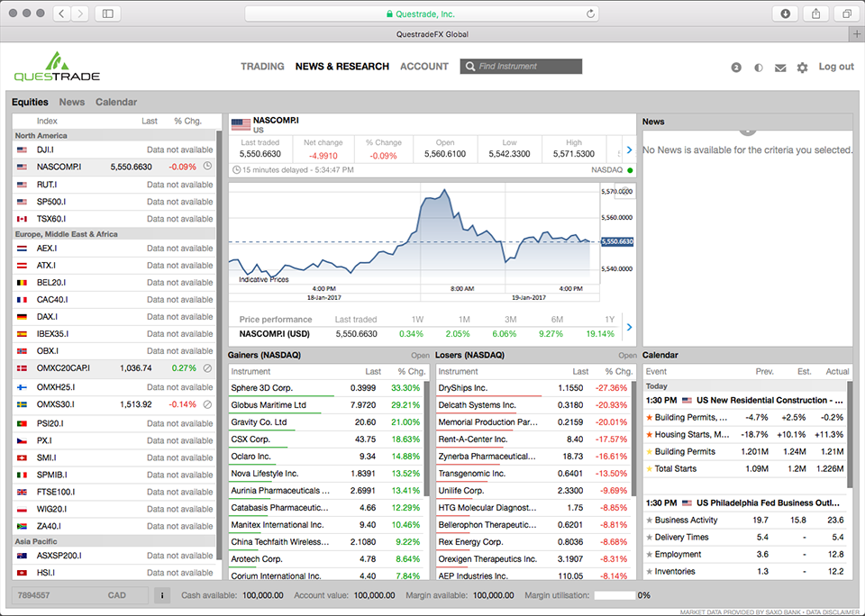This screenshot has width=865, height=616.
Task: Click the star beside Building Permits, ... event
Action: [x=650, y=418]
